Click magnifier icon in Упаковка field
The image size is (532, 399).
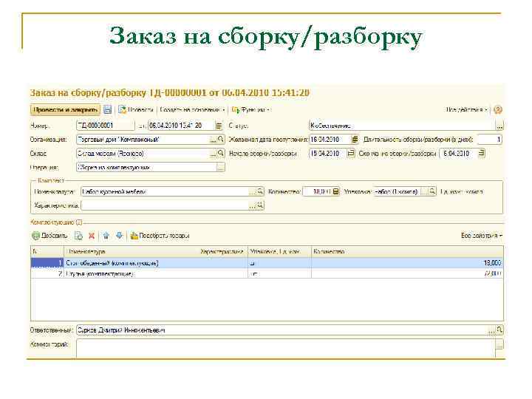(432, 191)
